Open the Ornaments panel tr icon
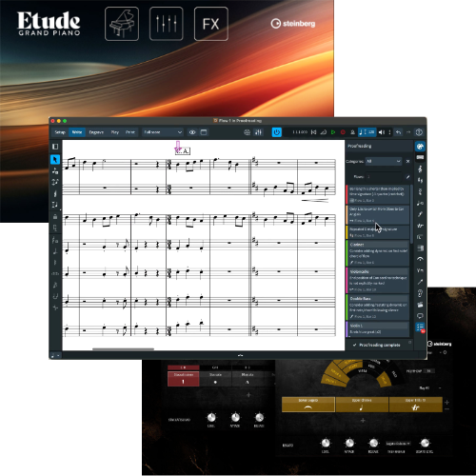Screen dimensions: 476x476 point(420,226)
